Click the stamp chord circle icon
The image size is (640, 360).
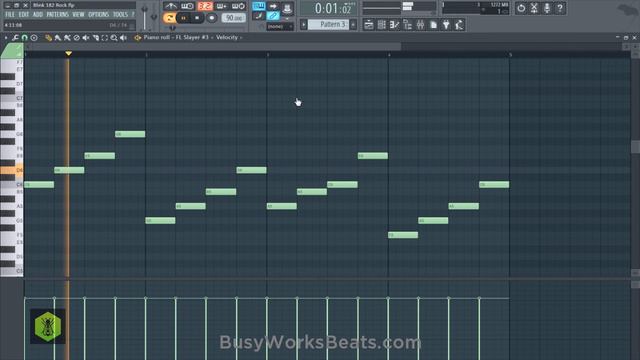[34, 38]
